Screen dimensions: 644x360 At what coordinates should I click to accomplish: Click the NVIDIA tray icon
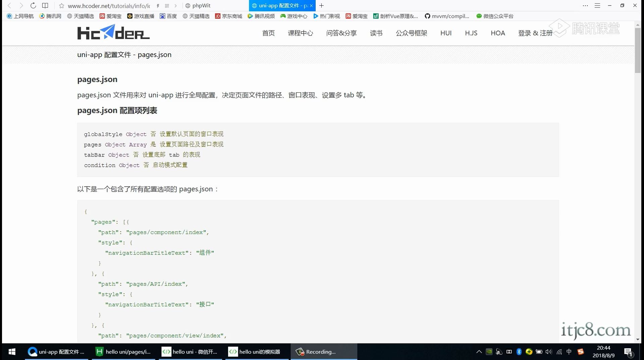489,352
